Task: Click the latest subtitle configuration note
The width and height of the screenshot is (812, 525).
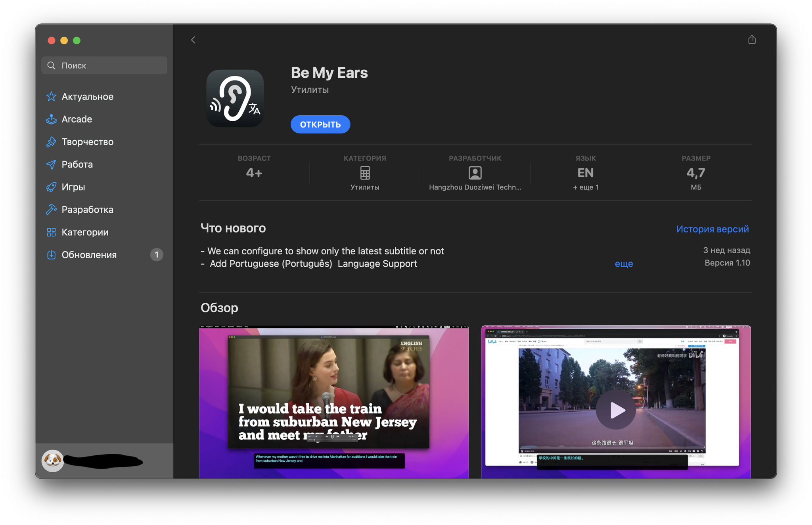Action: (x=322, y=251)
